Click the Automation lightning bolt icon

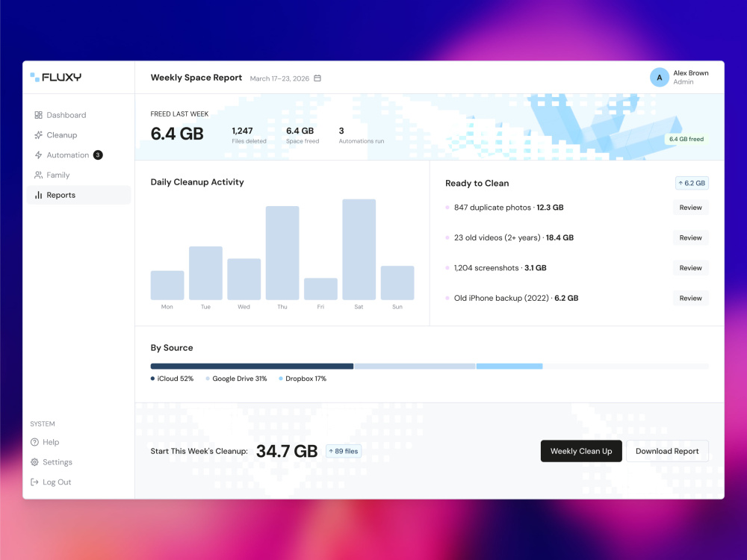click(38, 155)
